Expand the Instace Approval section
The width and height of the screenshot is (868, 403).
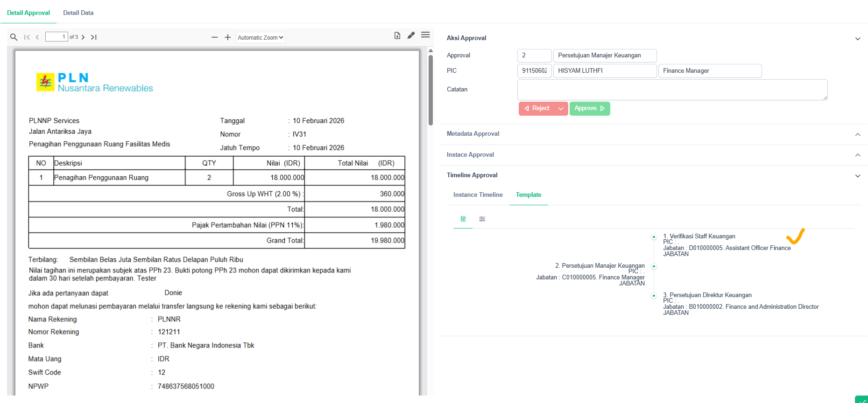[858, 155]
